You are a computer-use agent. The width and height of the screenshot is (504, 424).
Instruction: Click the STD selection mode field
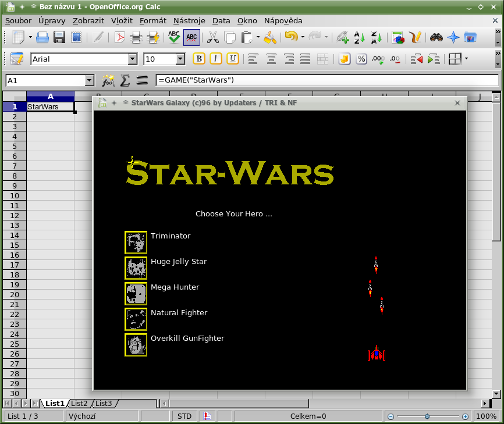(184, 416)
